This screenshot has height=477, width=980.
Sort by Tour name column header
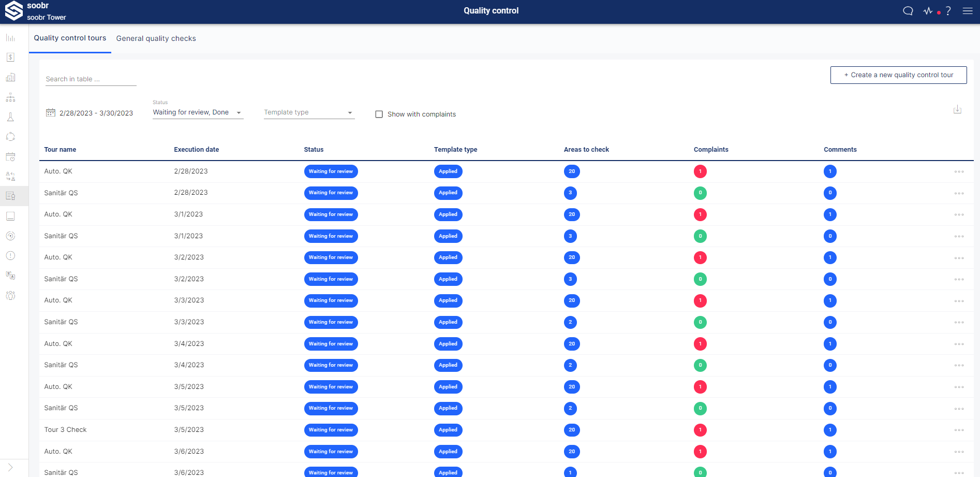coord(60,150)
